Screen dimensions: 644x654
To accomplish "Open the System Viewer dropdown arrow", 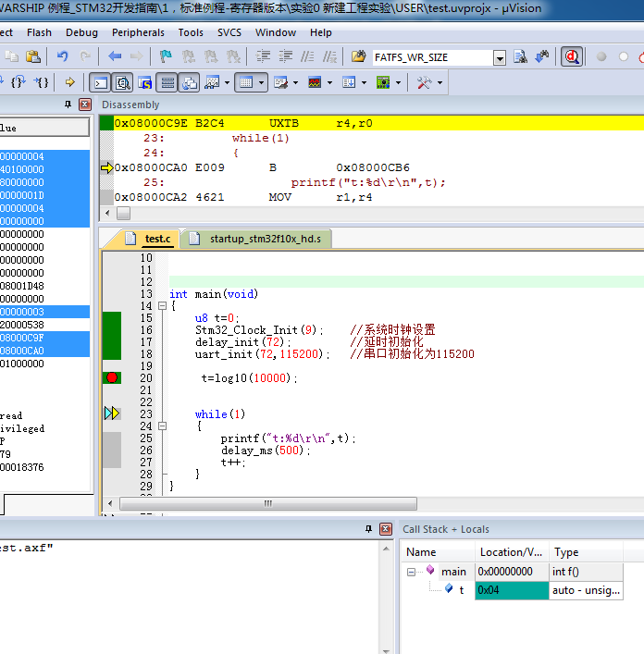I will coord(398,82).
